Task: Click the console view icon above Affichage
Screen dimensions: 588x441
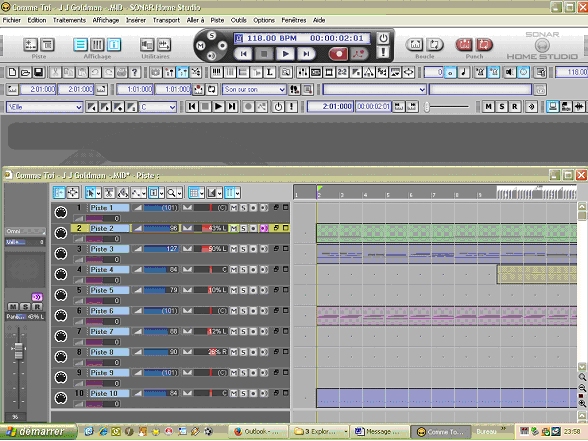Action: coord(97,45)
